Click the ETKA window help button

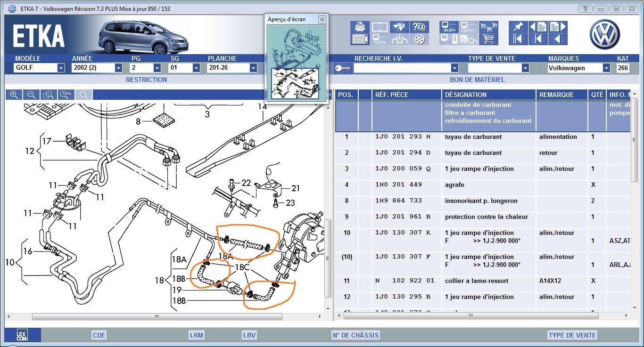coord(585,8)
